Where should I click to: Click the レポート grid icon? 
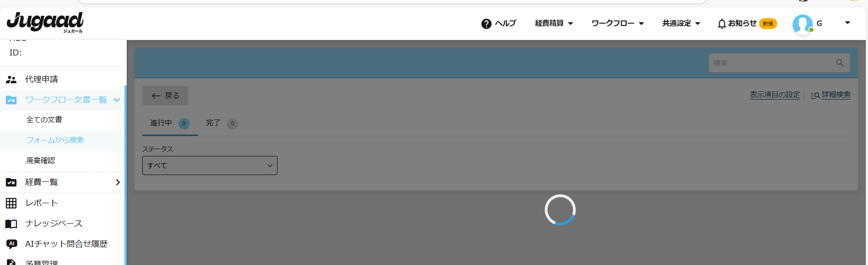coord(11,203)
